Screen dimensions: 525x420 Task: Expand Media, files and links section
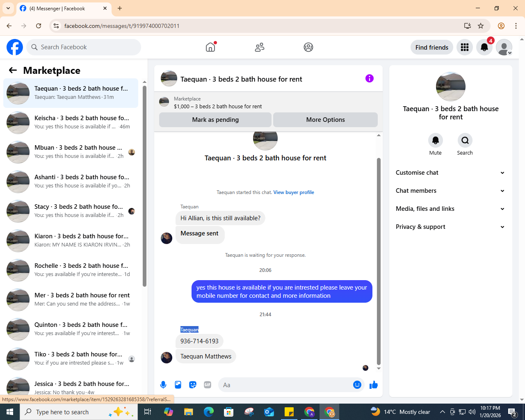(450, 209)
